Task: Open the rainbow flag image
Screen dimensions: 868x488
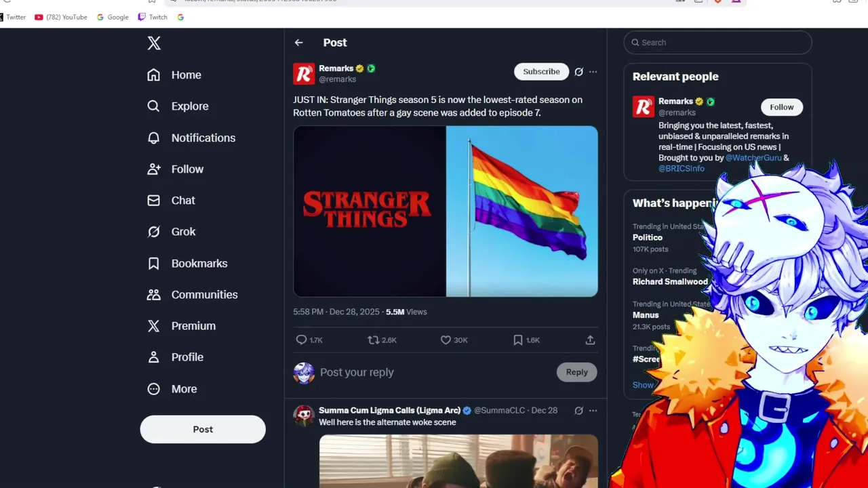Action: click(x=522, y=211)
